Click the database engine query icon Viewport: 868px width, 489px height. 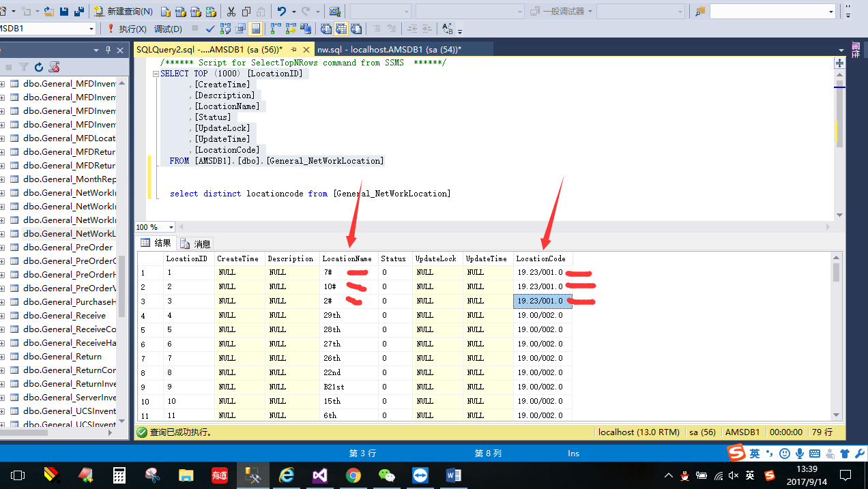point(166,12)
